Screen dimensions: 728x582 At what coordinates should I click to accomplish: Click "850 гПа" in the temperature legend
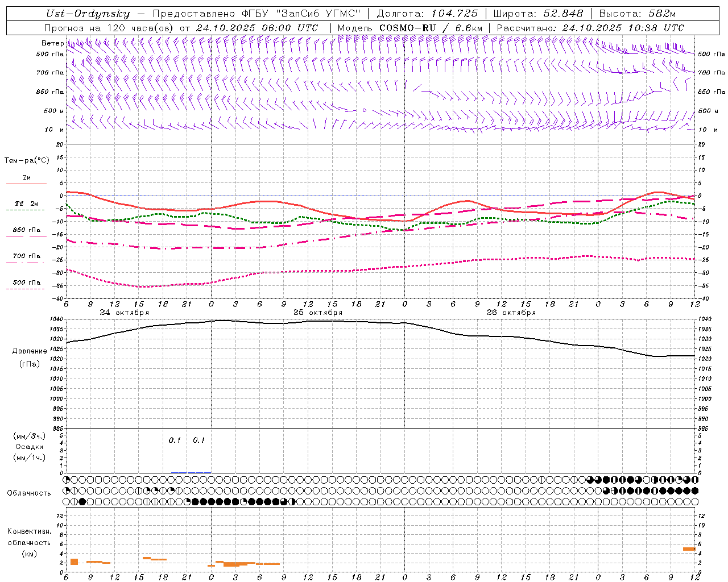click(27, 230)
